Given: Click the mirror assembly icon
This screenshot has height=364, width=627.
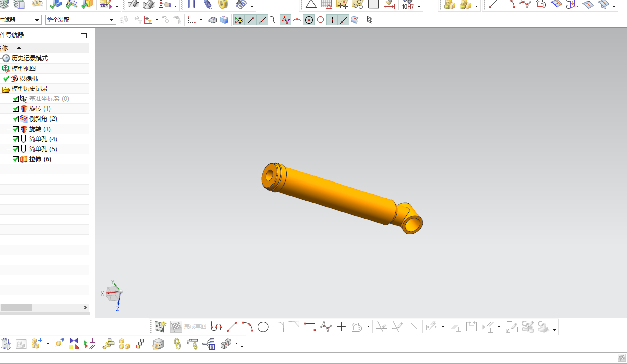Looking at the screenshot, I should click(74, 344).
